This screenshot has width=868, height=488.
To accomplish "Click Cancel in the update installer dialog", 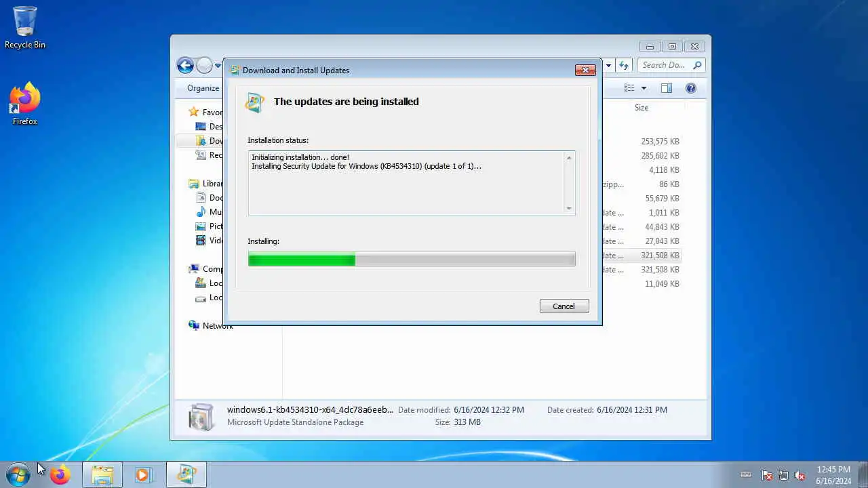I will pos(564,306).
